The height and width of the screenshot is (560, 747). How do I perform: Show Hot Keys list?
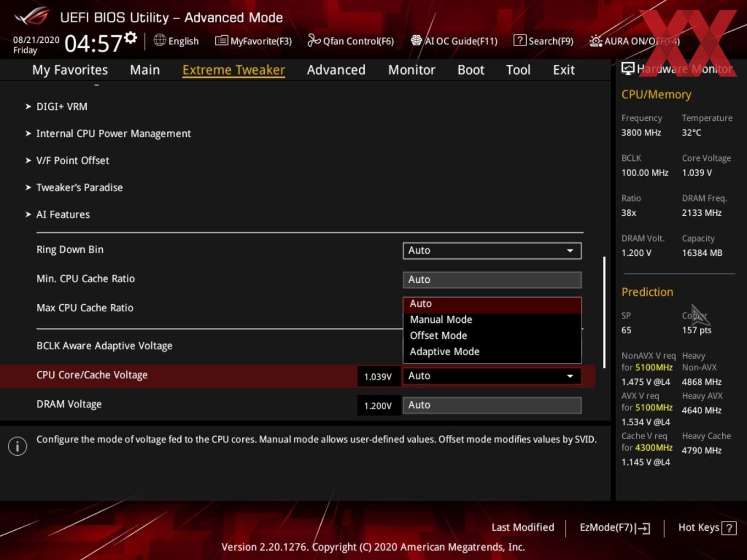(x=707, y=528)
